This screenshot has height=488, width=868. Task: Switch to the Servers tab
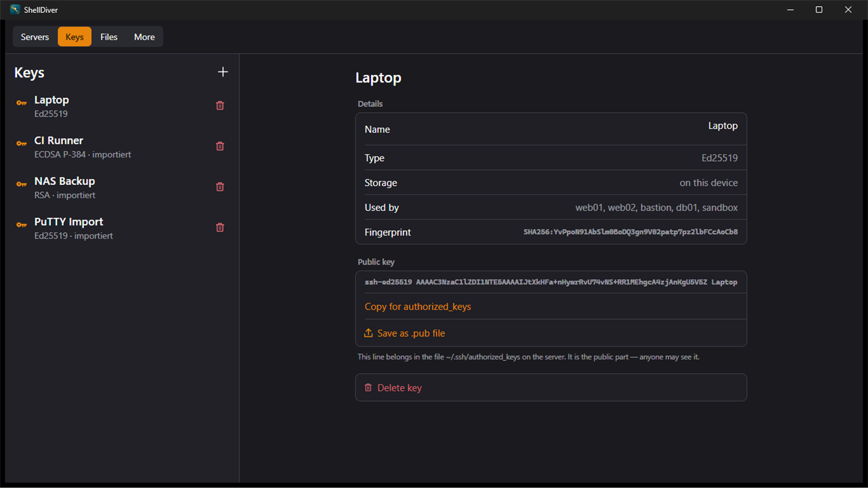[x=35, y=37]
